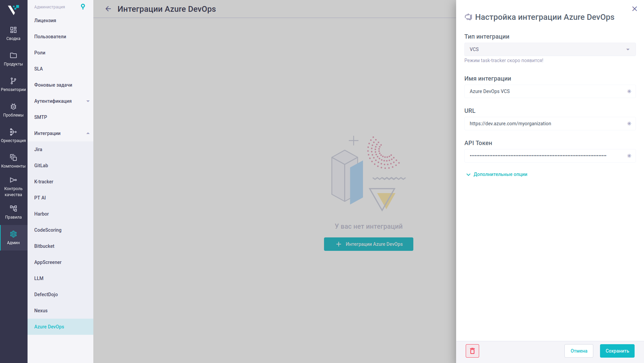Click the pin icon next to Администрация

point(83,7)
